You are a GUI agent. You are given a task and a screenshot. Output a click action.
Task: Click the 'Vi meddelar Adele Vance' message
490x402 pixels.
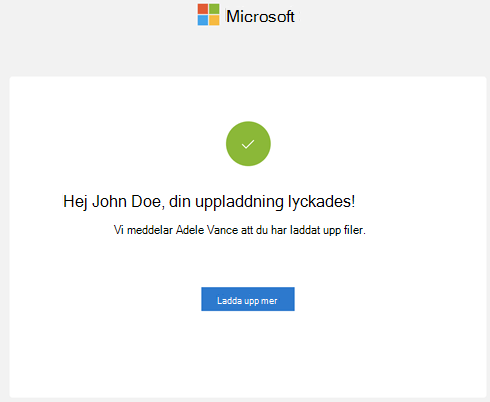click(x=240, y=230)
